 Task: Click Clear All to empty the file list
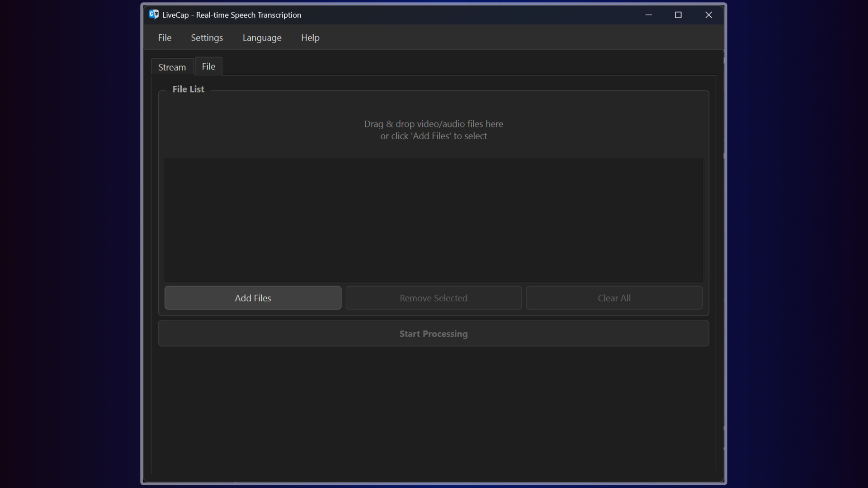614,298
